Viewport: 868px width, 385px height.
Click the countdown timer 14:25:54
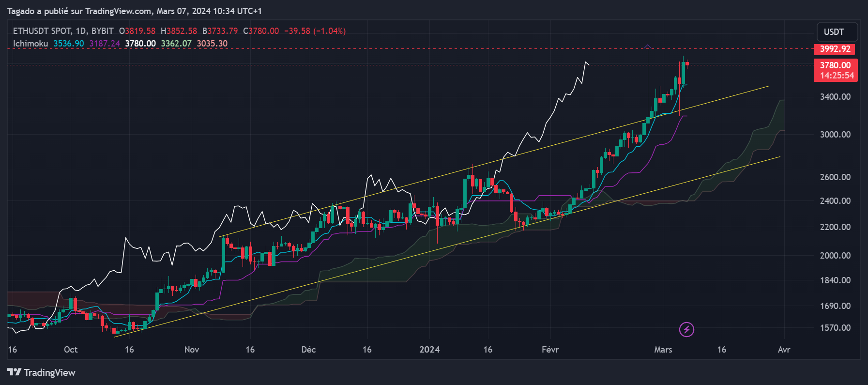pos(837,76)
